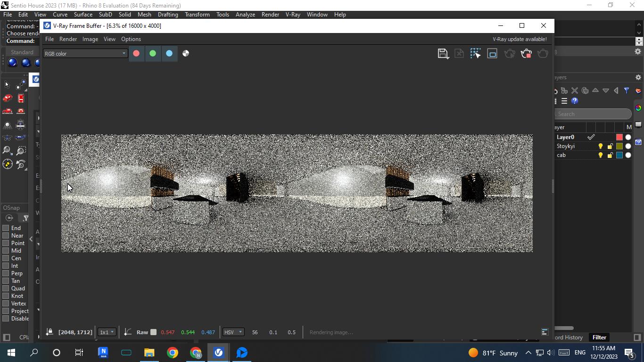Image resolution: width=644 pixels, height=362 pixels.
Task: Stop the render with the teapot stop icon
Action: [x=526, y=53]
